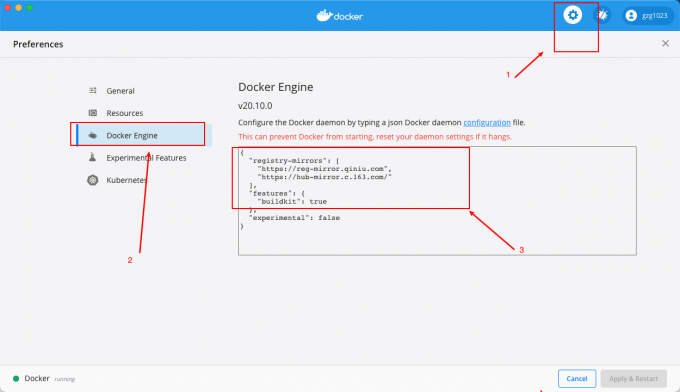Open the Troubleshoot bug icon
The width and height of the screenshot is (680, 392).
(602, 15)
